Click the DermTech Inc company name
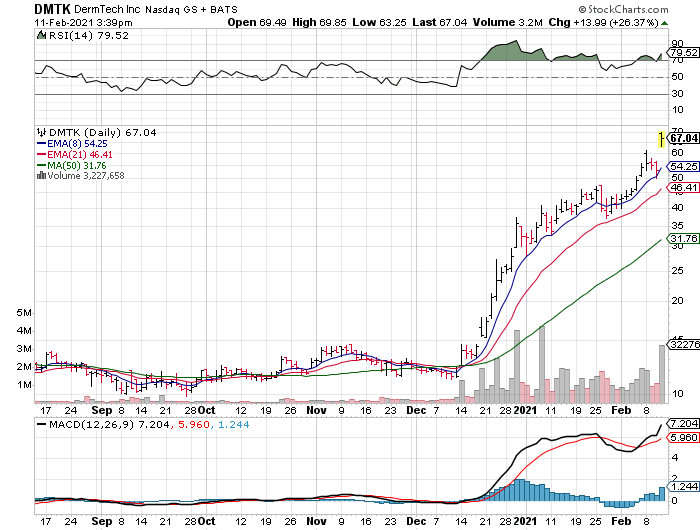Screen dimensions: 700x530 (107, 9)
